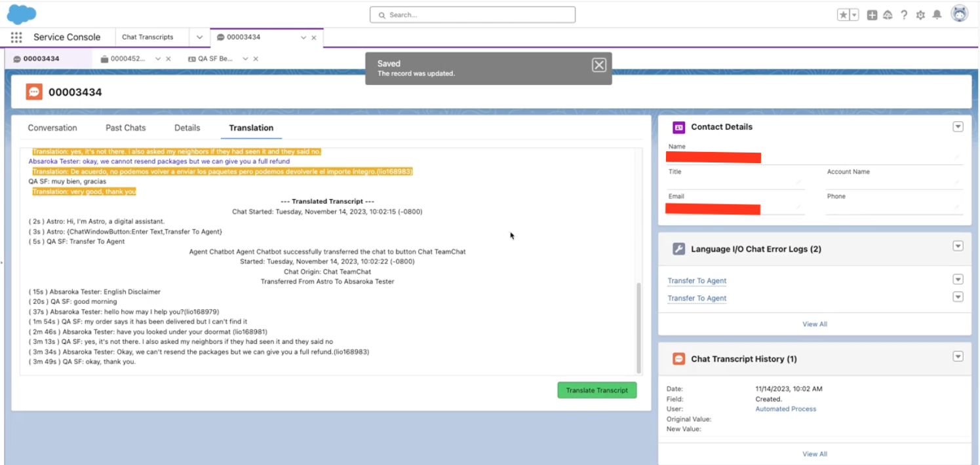Click the line 'QA SF: okay, thank you.'
Image resolution: width=980 pixels, height=465 pixels.
pyautogui.click(x=83, y=362)
